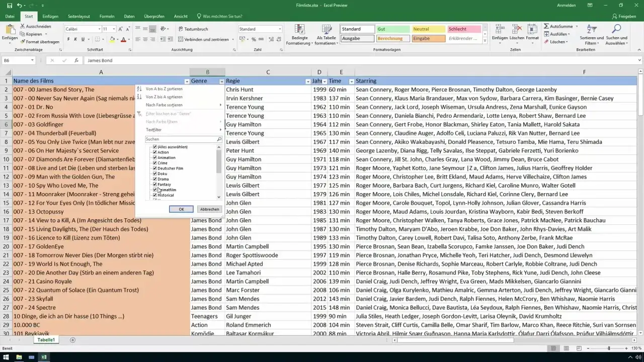644x362 pixels.
Task: Uncheck the Action genre checkbox
Action: click(x=155, y=152)
